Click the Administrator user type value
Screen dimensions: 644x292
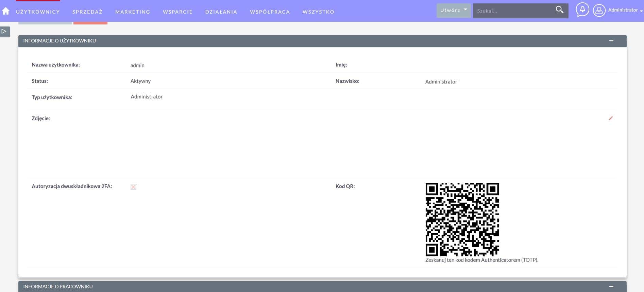tap(147, 96)
